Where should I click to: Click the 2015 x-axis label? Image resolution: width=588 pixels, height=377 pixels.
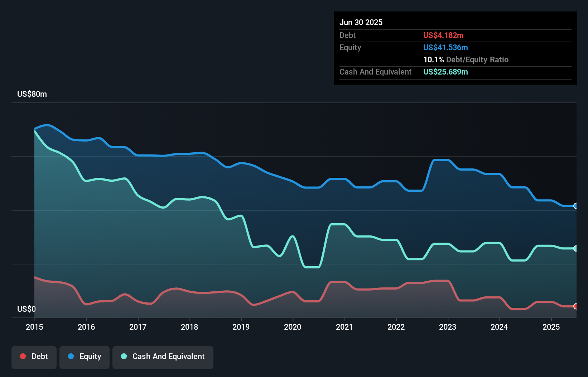coord(34,327)
